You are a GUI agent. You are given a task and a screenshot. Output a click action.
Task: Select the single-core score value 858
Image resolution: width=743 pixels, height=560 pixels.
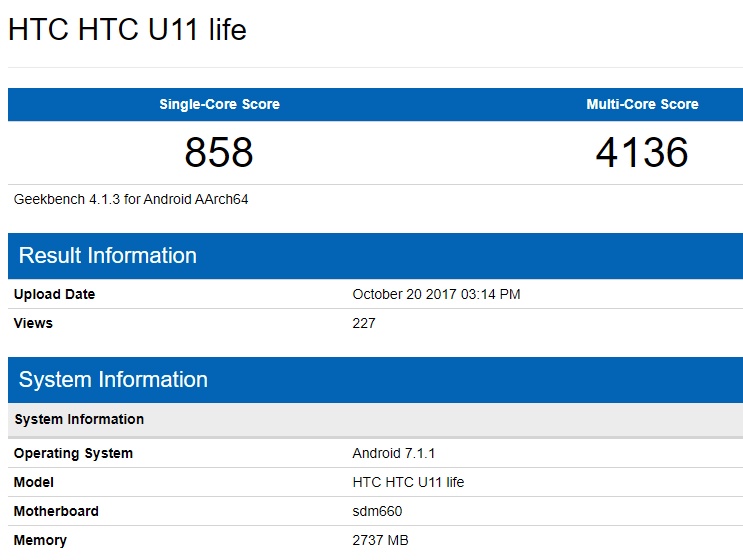click(218, 152)
